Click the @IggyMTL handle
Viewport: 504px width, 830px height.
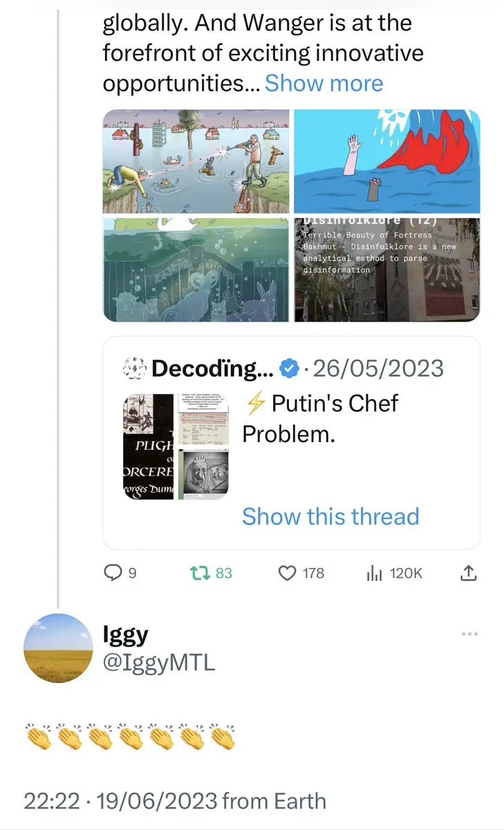158,662
